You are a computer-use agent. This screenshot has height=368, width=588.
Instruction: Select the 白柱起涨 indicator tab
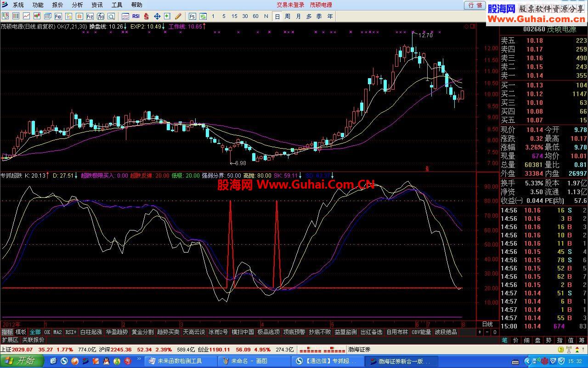click(91, 332)
